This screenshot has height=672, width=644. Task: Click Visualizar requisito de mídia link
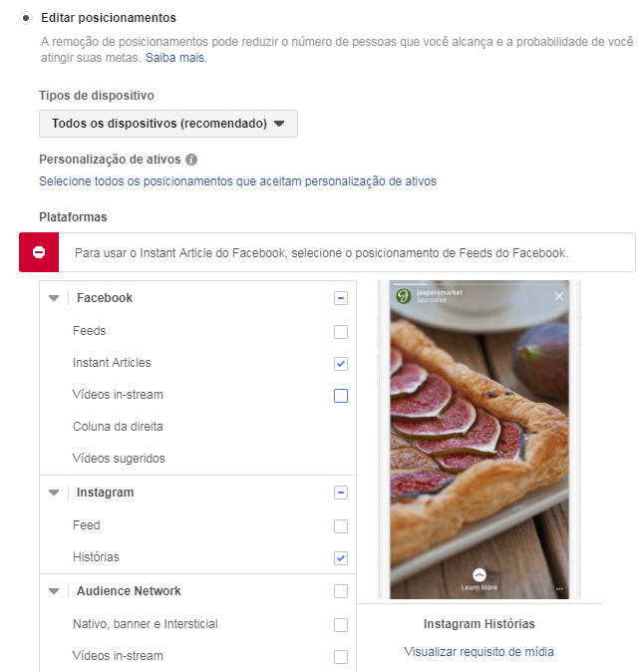480,651
